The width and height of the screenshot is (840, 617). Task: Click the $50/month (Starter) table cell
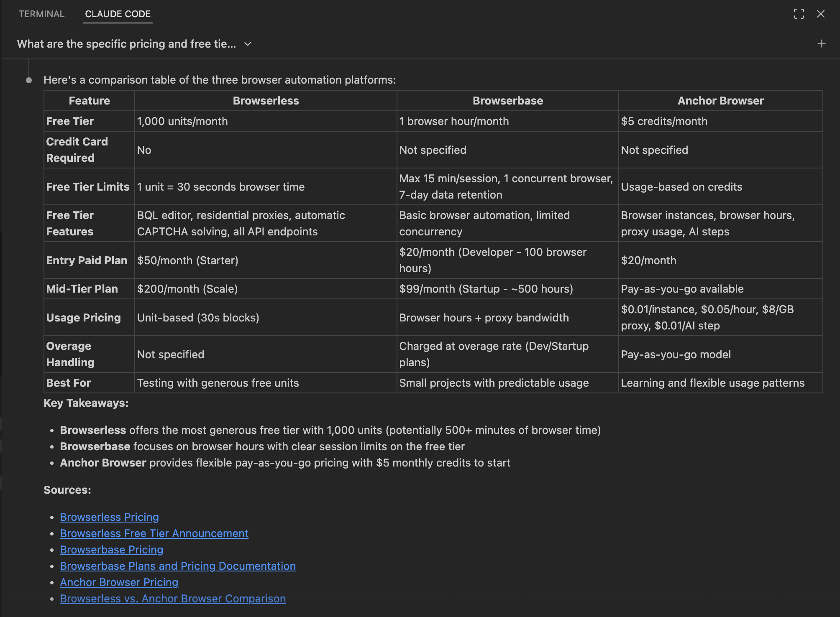click(x=187, y=260)
